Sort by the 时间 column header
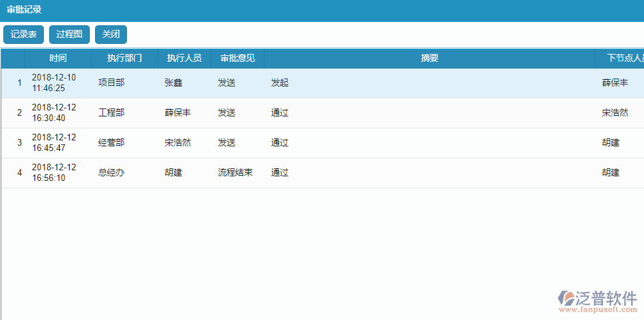644x320 pixels. [x=58, y=59]
